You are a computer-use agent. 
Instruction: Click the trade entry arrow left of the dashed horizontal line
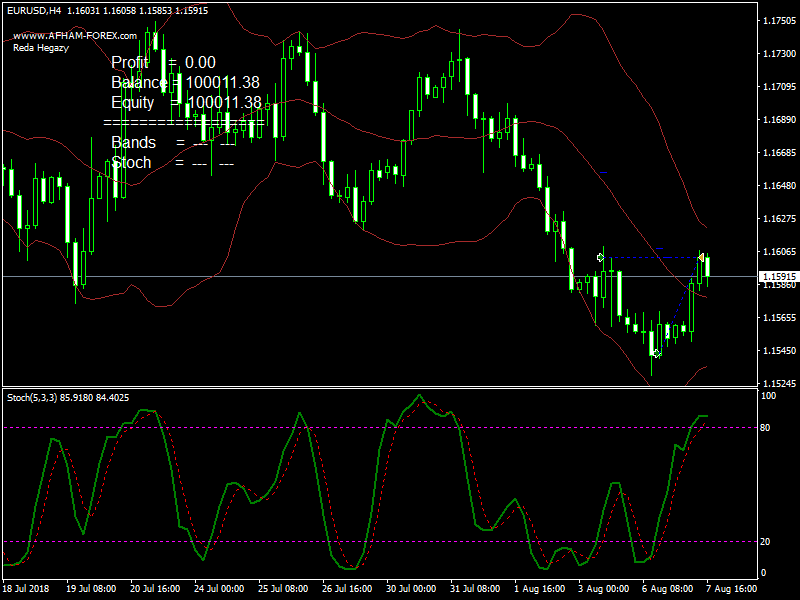point(600,258)
